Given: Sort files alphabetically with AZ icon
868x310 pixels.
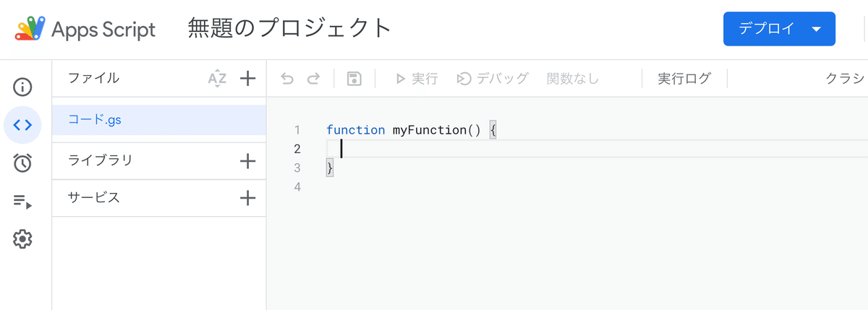Looking at the screenshot, I should pyautogui.click(x=217, y=78).
